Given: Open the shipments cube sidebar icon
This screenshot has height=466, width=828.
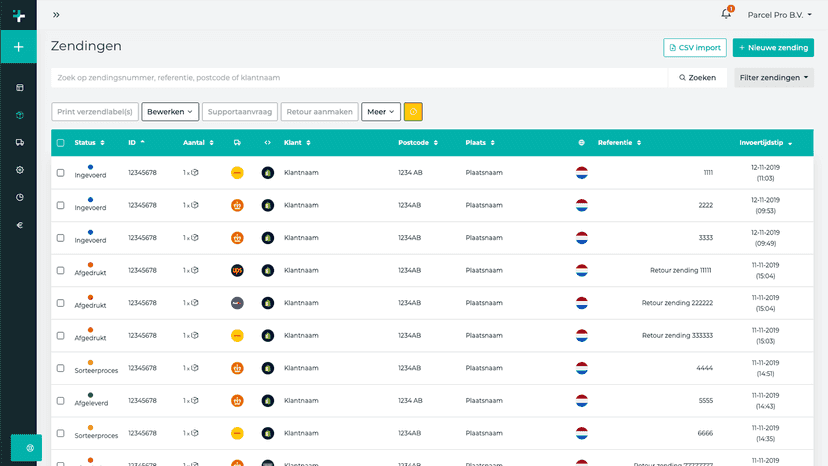Looking at the screenshot, I should (20, 115).
